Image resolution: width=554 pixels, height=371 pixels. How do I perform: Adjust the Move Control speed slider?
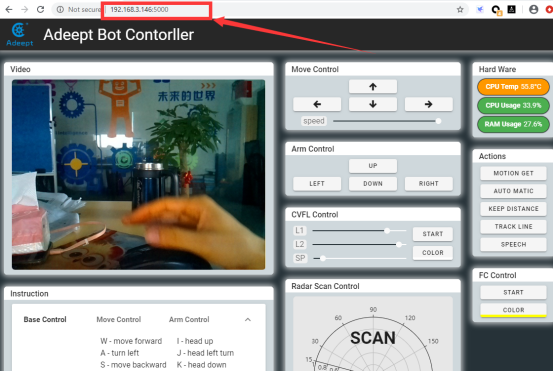[387, 121]
